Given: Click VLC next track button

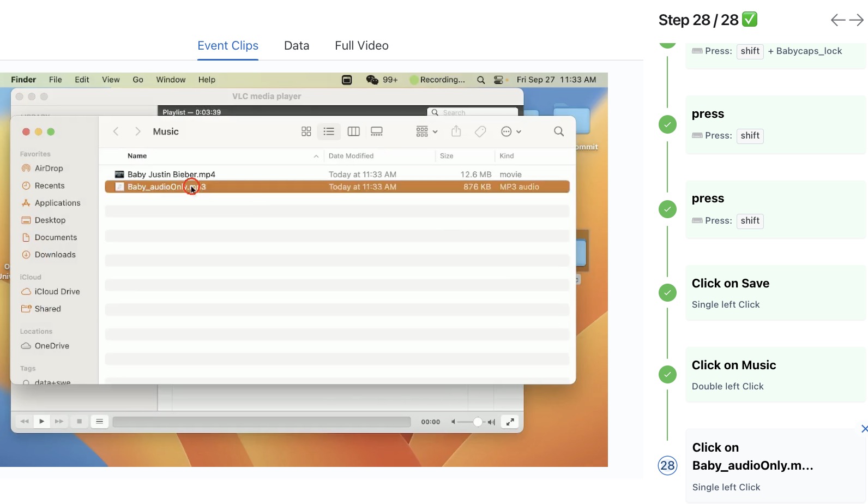Looking at the screenshot, I should pyautogui.click(x=59, y=422).
